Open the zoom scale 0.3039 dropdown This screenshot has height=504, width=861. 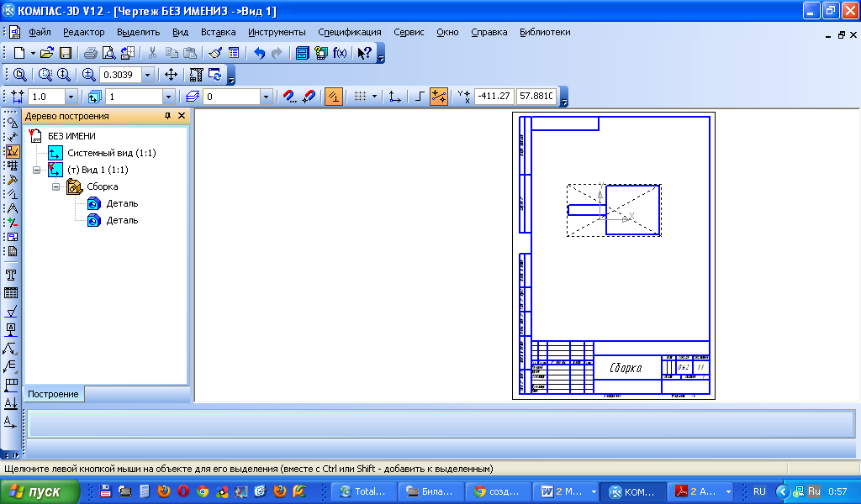click(x=148, y=75)
